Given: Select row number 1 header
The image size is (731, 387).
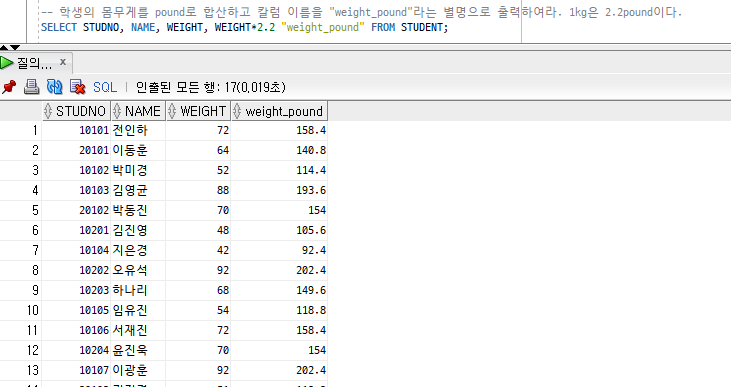Looking at the screenshot, I should pos(21,130).
